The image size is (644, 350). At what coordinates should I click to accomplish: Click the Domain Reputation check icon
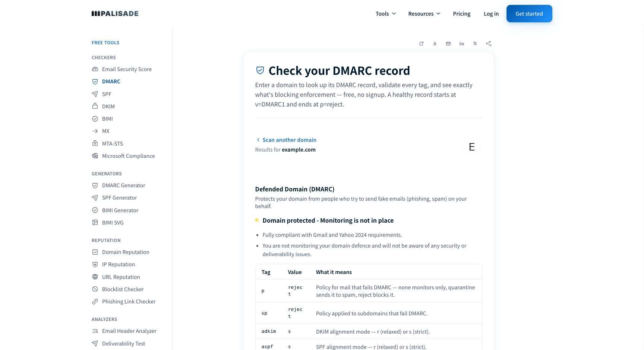tap(95, 252)
